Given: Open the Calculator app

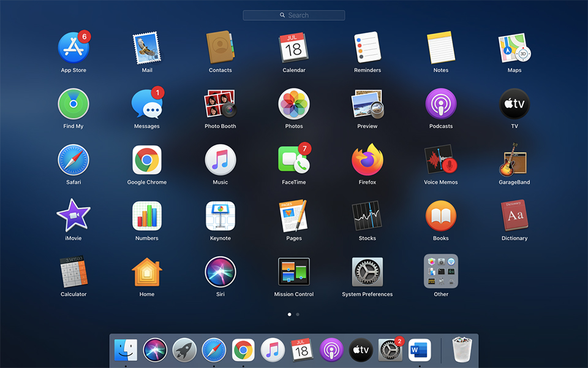Looking at the screenshot, I should (73, 272).
